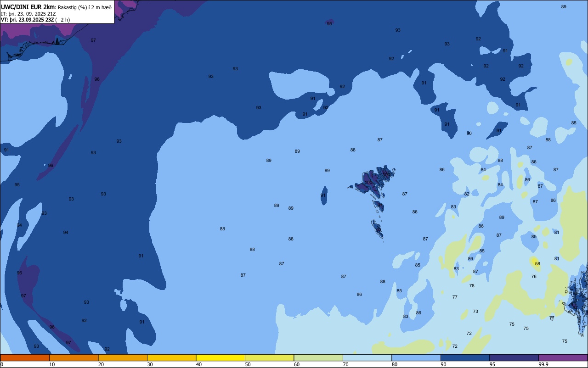The width and height of the screenshot is (588, 368).
Task: Click the golden 30–40 legend swatch
Action: pos(171,357)
